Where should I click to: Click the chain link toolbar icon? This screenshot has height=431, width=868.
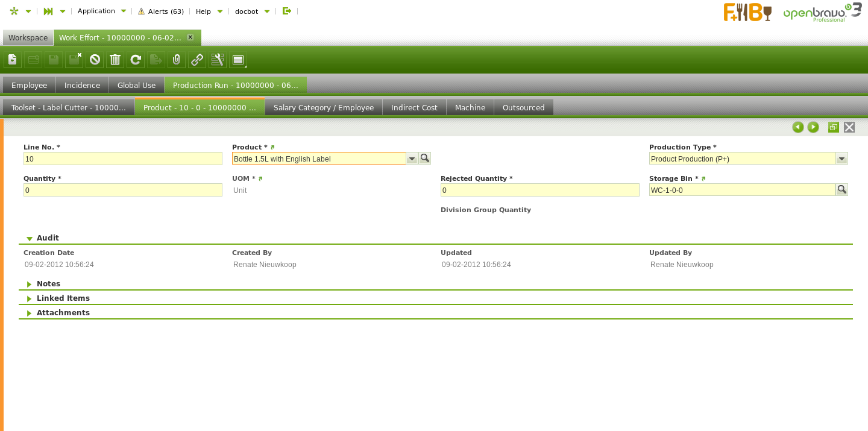tap(197, 60)
